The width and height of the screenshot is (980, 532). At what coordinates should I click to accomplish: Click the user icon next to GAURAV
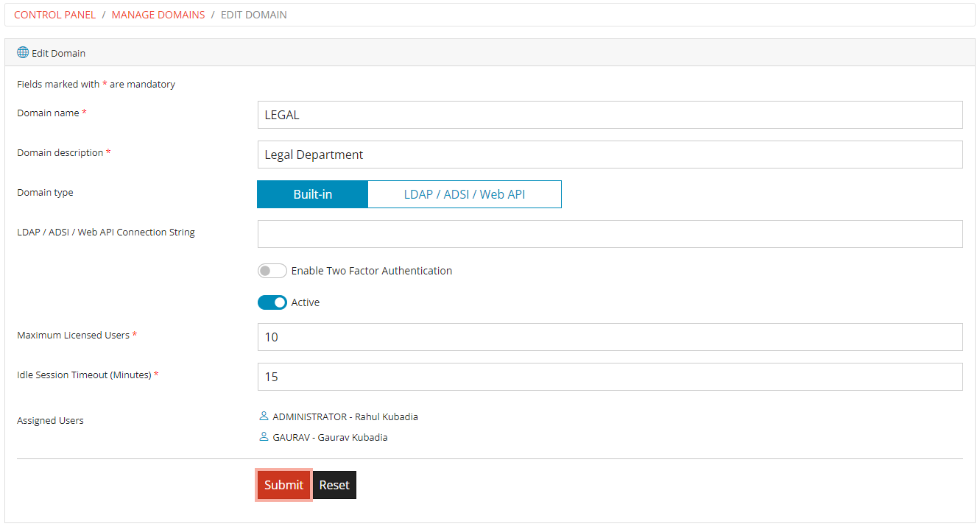click(264, 436)
